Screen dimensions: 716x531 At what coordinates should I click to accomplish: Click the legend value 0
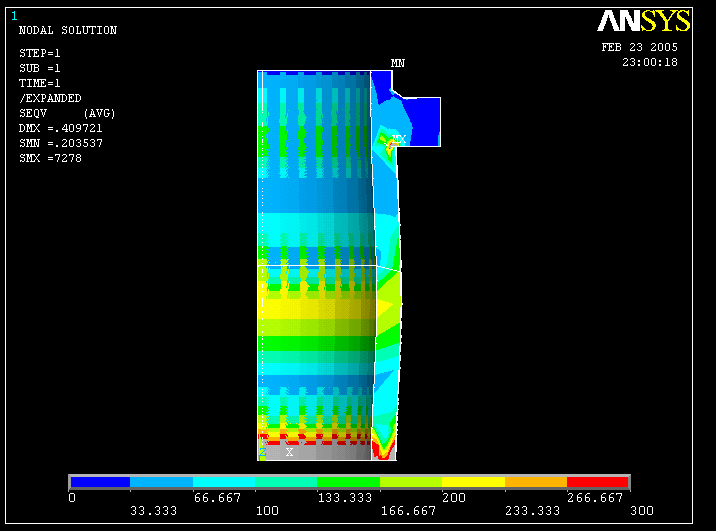coord(72,498)
